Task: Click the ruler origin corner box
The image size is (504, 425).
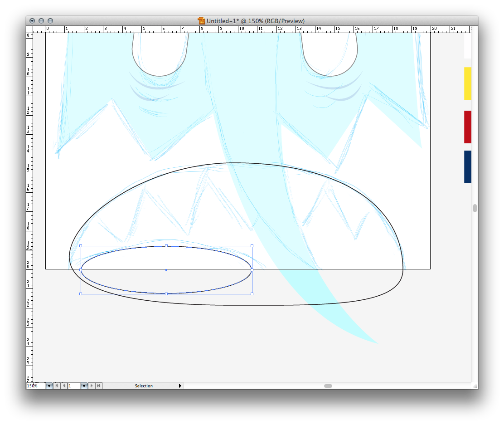Action: click(x=29, y=29)
